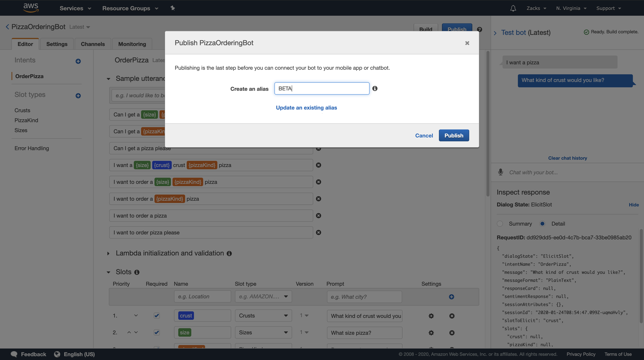Click the alias info icon

pyautogui.click(x=375, y=88)
